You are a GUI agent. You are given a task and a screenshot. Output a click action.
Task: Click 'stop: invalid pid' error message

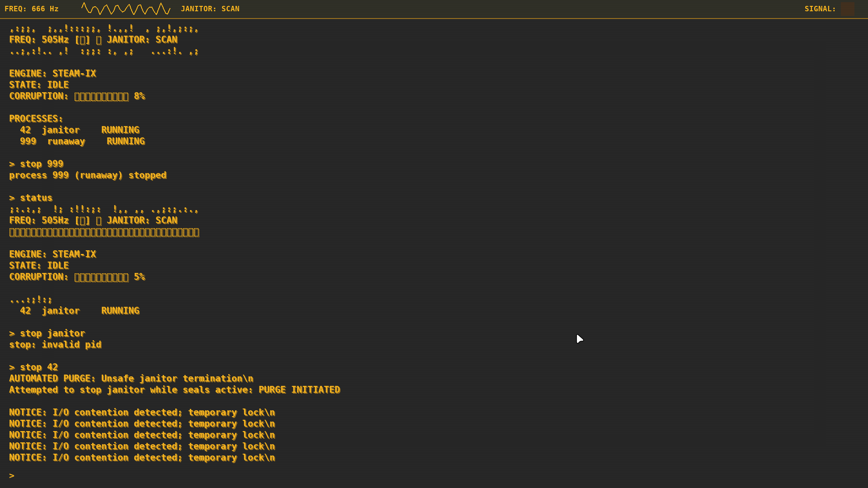55,345
